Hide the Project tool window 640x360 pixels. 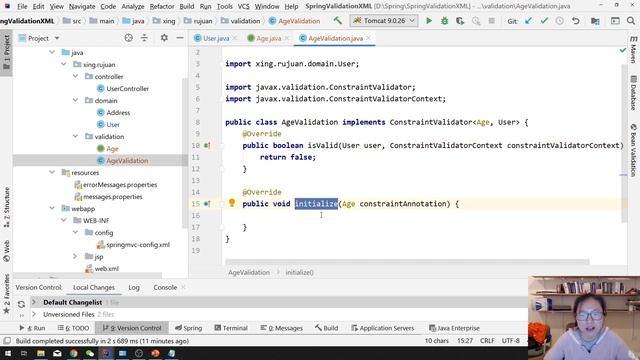180,38
